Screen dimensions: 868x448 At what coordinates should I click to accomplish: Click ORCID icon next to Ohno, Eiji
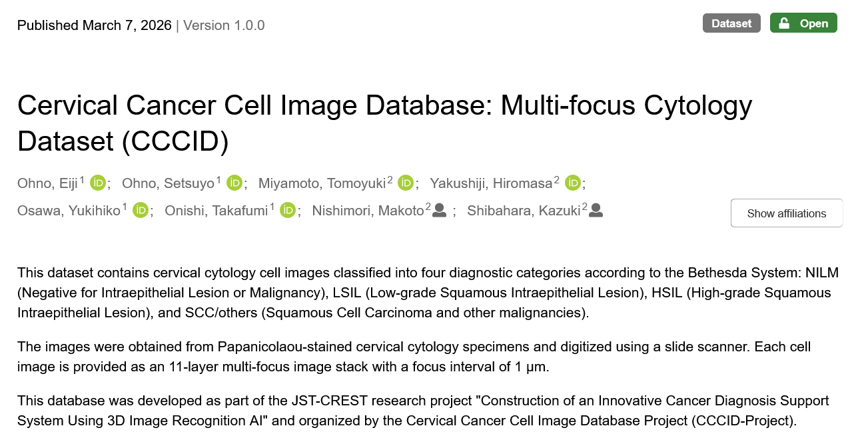tap(98, 183)
